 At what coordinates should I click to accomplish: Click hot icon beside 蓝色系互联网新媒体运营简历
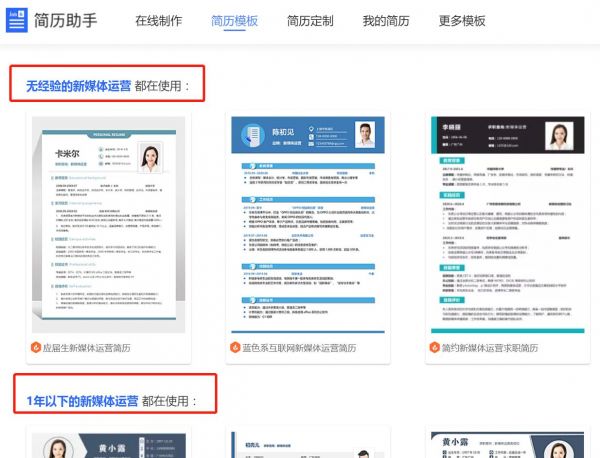click(234, 348)
